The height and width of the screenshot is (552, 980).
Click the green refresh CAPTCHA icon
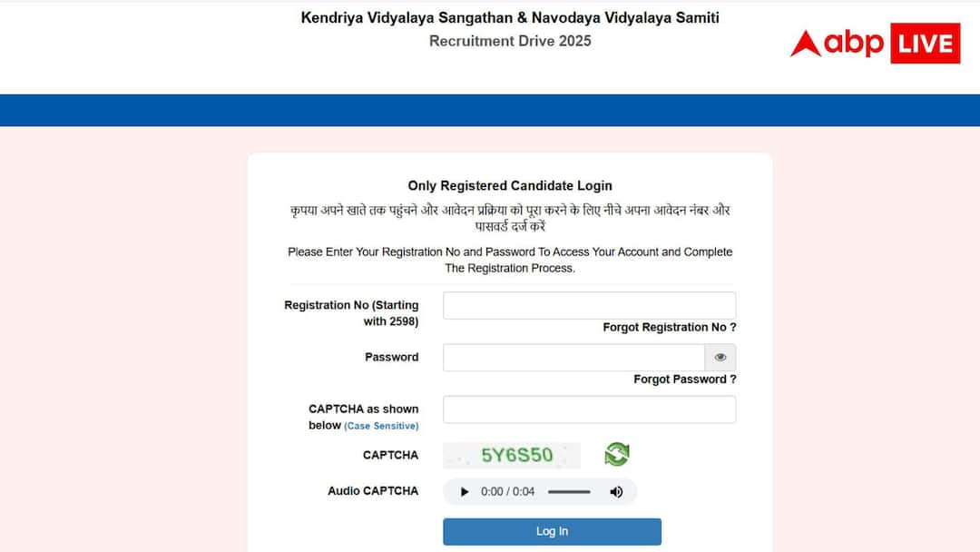(x=617, y=455)
